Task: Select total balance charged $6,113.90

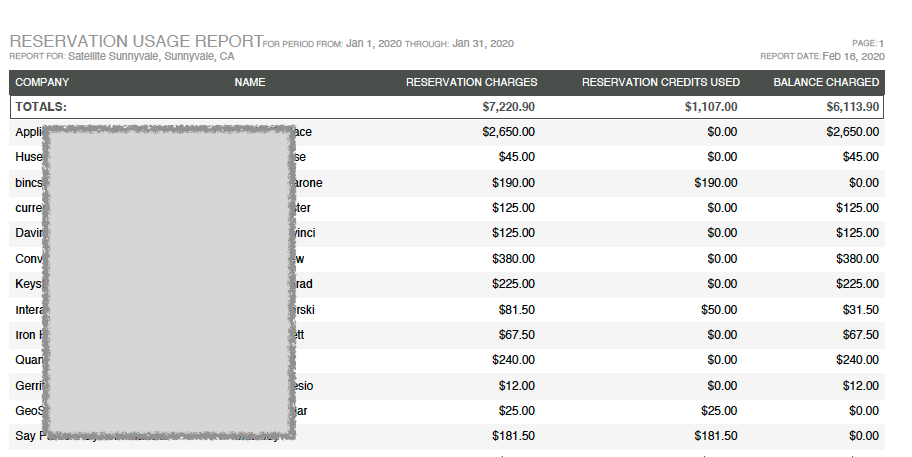Action: click(x=853, y=107)
